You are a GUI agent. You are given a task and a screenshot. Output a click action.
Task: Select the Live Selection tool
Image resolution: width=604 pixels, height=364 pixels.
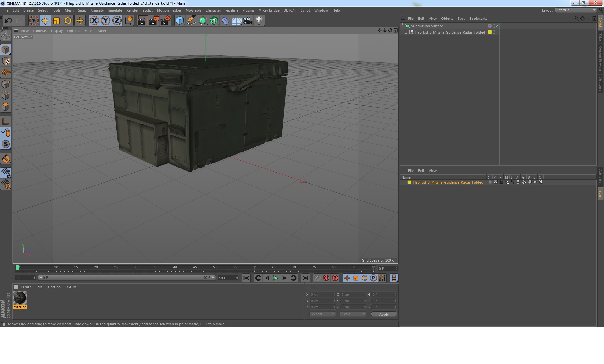coord(34,21)
